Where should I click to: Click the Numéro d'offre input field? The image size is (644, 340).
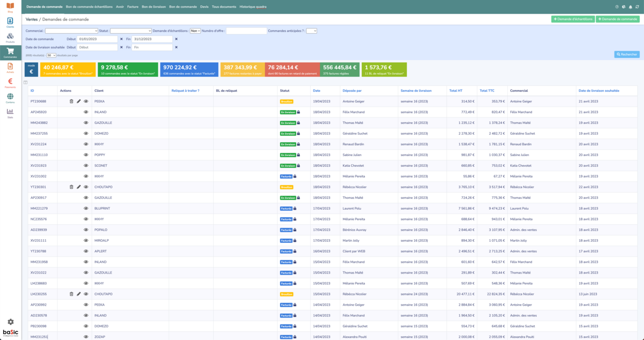[x=246, y=31]
